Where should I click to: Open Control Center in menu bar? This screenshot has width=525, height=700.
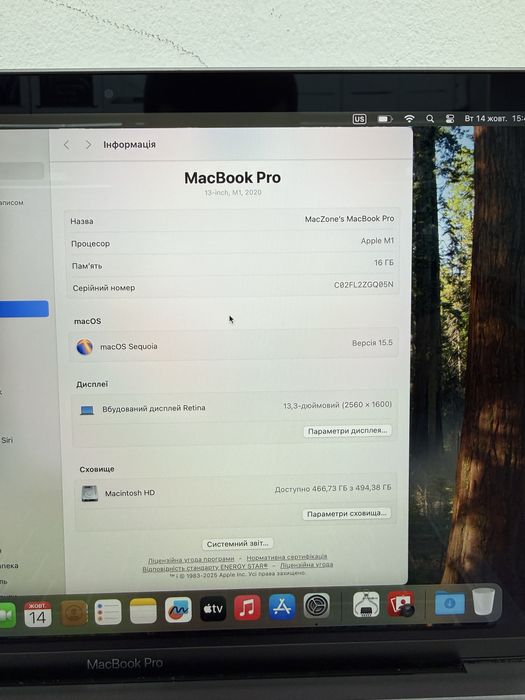pyautogui.click(x=450, y=119)
